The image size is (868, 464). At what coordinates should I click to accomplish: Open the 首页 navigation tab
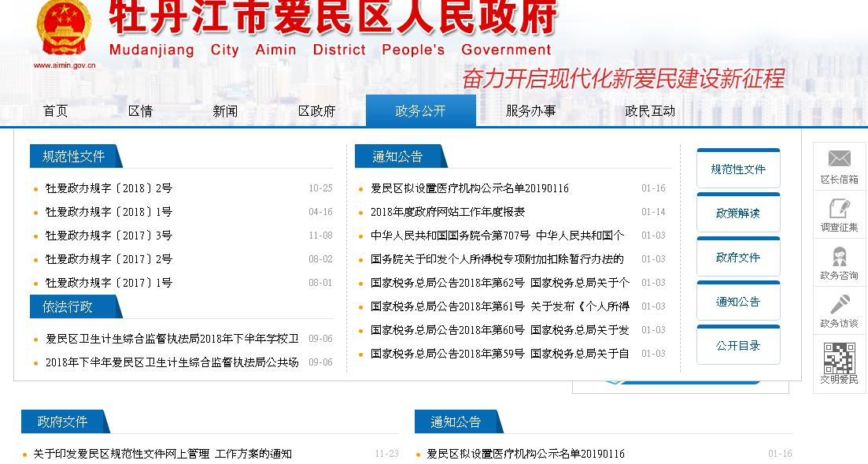[x=55, y=111]
